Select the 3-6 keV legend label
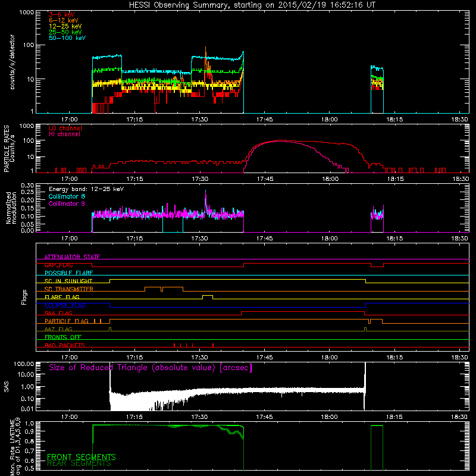The height and width of the screenshot is (476, 476). pos(61,14)
